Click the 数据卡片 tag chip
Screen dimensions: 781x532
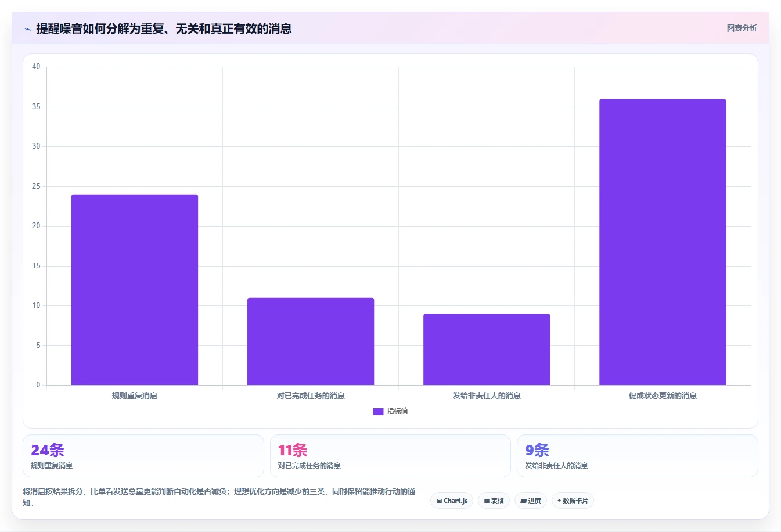pyautogui.click(x=573, y=501)
